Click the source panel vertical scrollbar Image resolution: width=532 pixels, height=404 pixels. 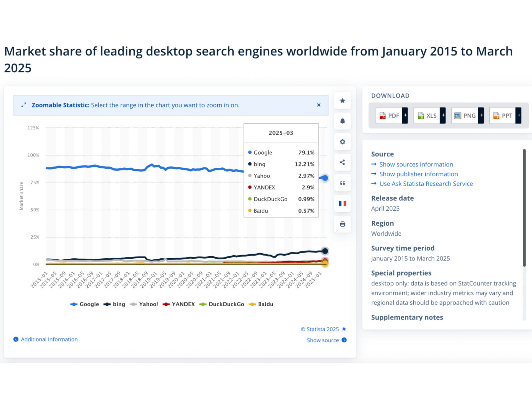[524, 208]
